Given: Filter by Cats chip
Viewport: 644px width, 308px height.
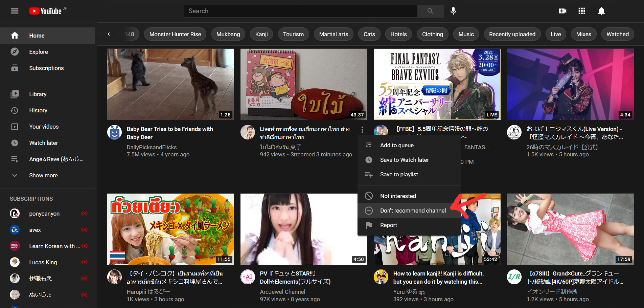Looking at the screenshot, I should pos(369,34).
